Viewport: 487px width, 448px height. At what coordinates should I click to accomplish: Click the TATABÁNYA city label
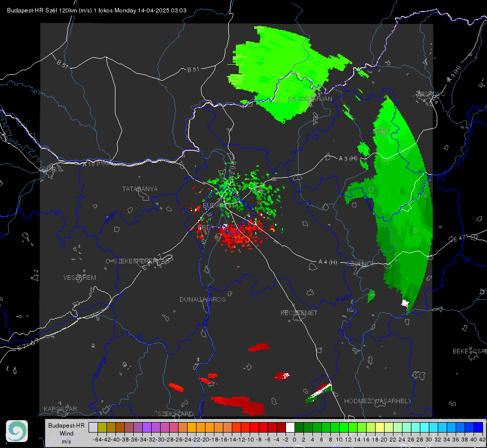[140, 189]
